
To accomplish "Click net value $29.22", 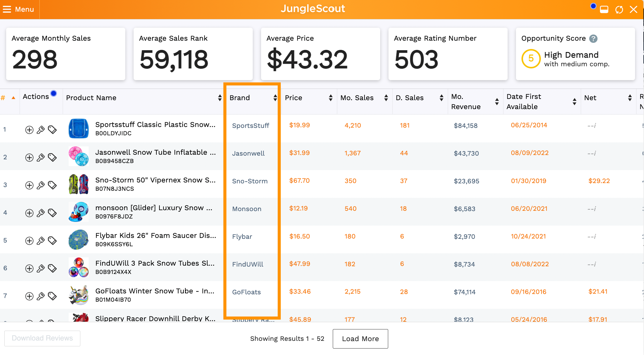I will tap(599, 181).
